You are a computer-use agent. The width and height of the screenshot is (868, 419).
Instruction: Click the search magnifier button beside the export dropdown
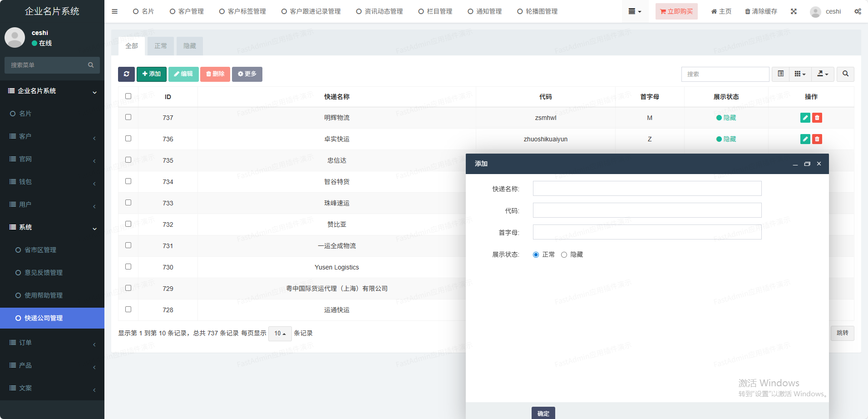tap(845, 74)
